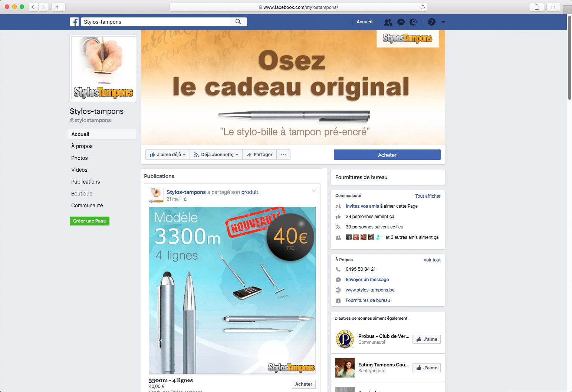
Task: Toggle Safari sidebar icon
Action: coord(58,7)
